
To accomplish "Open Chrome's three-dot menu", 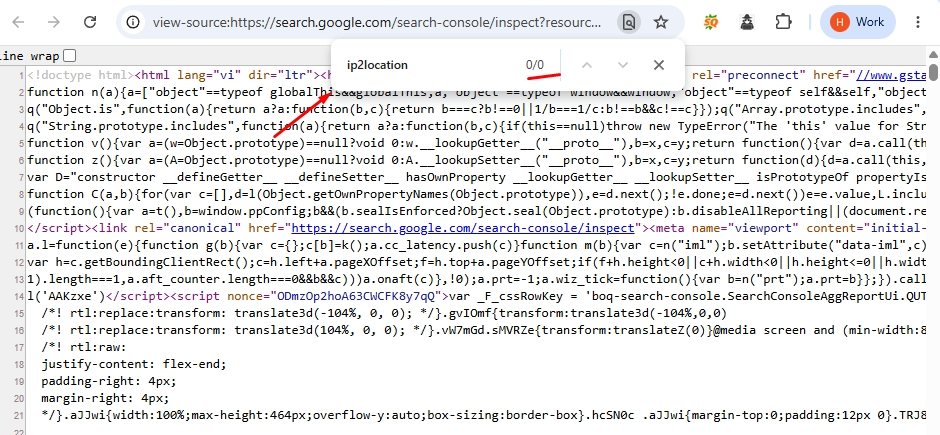I will coord(918,22).
